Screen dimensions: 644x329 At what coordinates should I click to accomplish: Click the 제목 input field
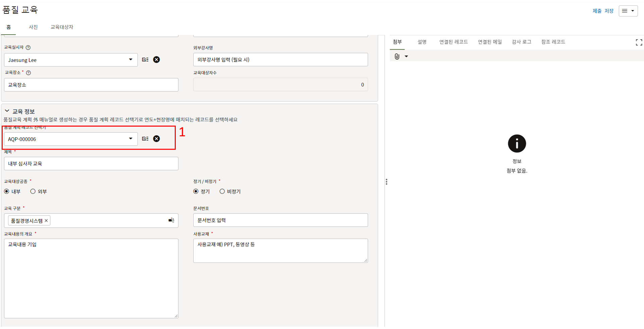pyautogui.click(x=91, y=164)
